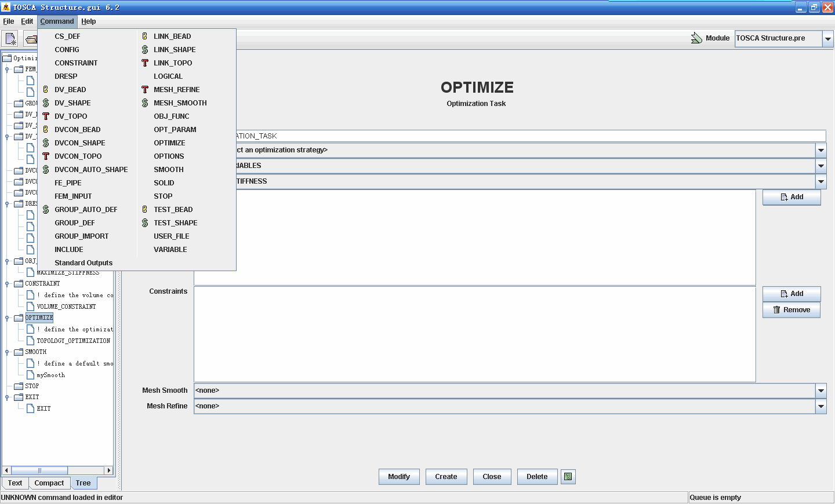The image size is (835, 504).
Task: Open the Module TOSCA Structure.pre dropdown
Action: coord(828,39)
